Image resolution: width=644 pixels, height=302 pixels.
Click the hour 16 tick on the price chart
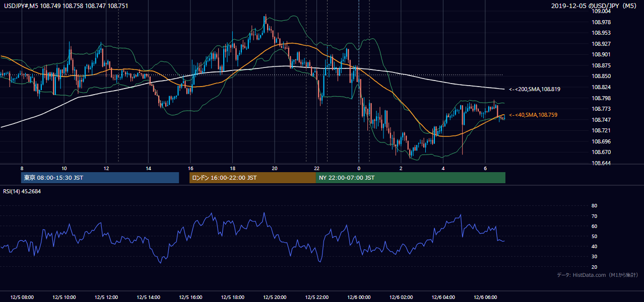pos(190,168)
